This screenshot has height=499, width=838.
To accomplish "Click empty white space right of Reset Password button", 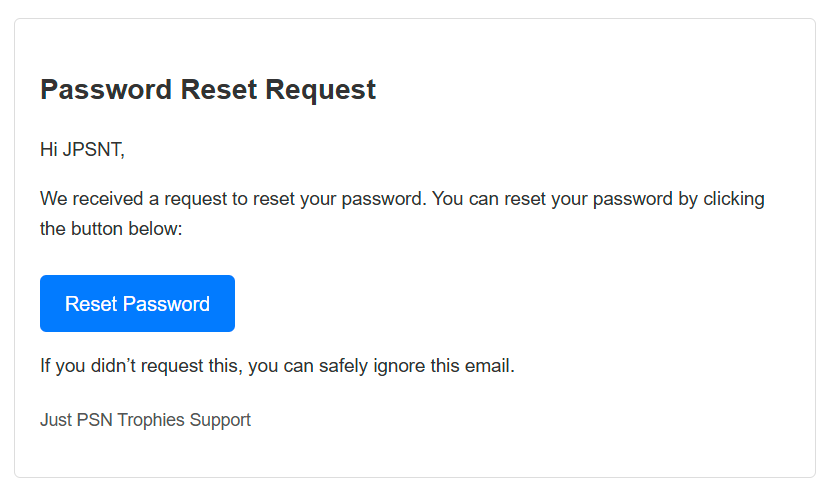I will tap(481, 303).
